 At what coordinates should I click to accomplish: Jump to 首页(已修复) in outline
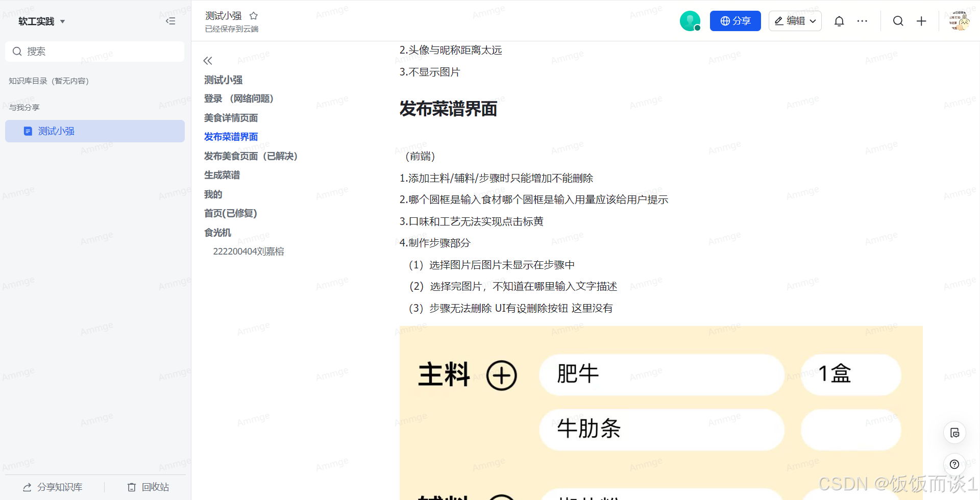231,213
